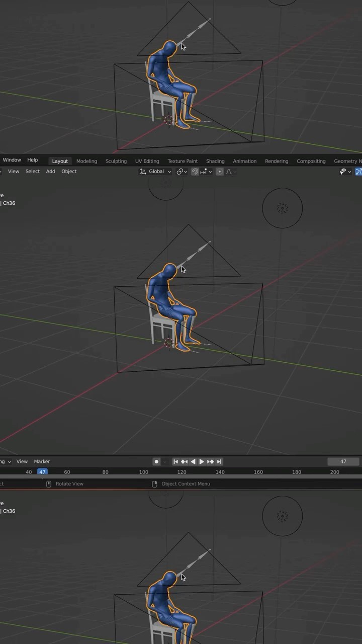The height and width of the screenshot is (644, 362).
Task: Expand the snapping settings dropdown
Action: pyautogui.click(x=206, y=172)
